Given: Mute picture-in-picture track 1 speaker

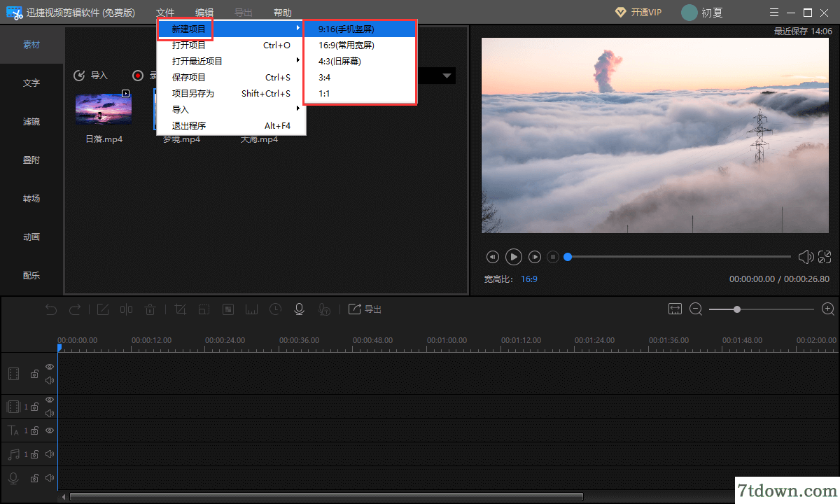Looking at the screenshot, I should pyautogui.click(x=50, y=413).
